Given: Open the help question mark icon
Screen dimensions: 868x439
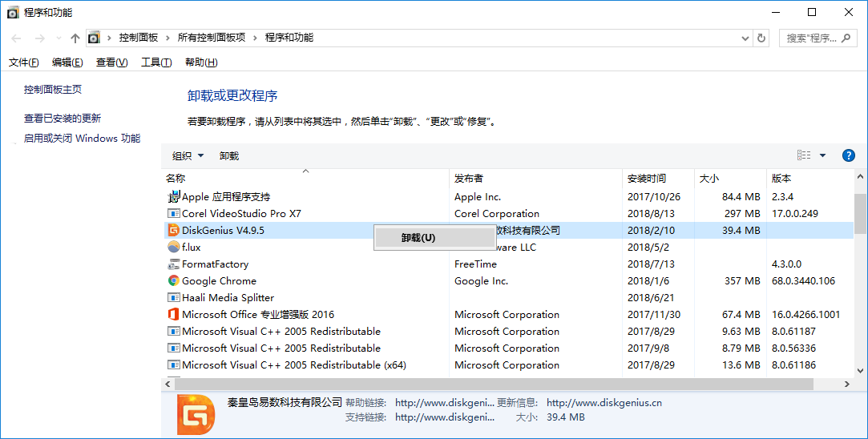Looking at the screenshot, I should click(x=848, y=155).
